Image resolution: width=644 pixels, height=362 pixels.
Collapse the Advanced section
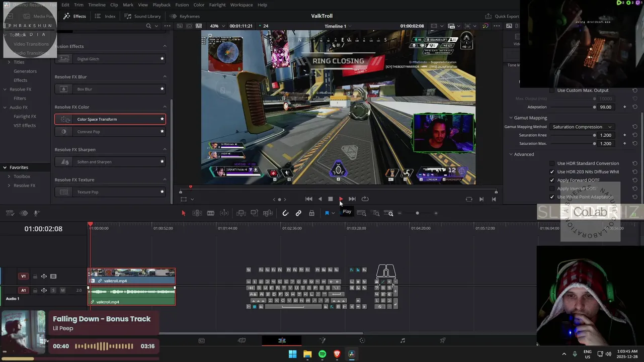coord(511,154)
